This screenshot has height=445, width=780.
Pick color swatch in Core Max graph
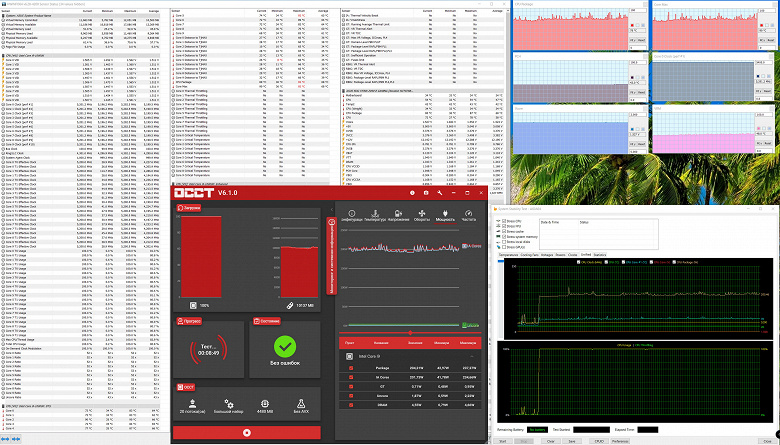pyautogui.click(x=762, y=25)
